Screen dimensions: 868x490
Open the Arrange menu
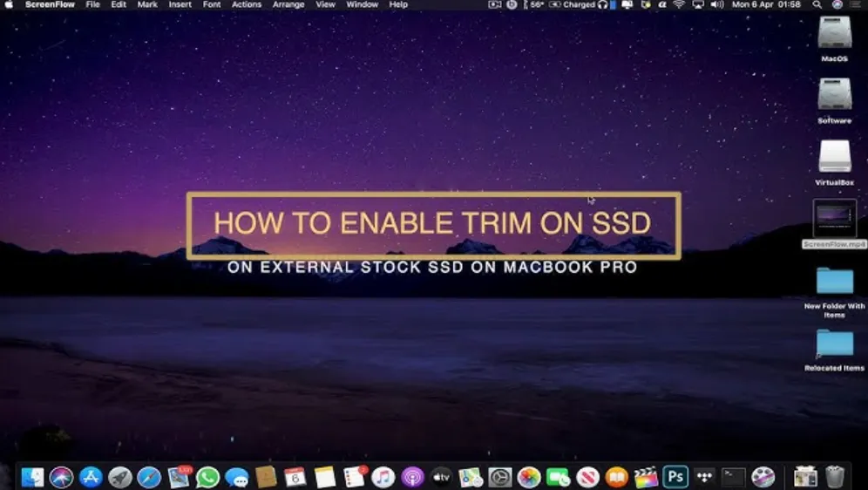(288, 4)
